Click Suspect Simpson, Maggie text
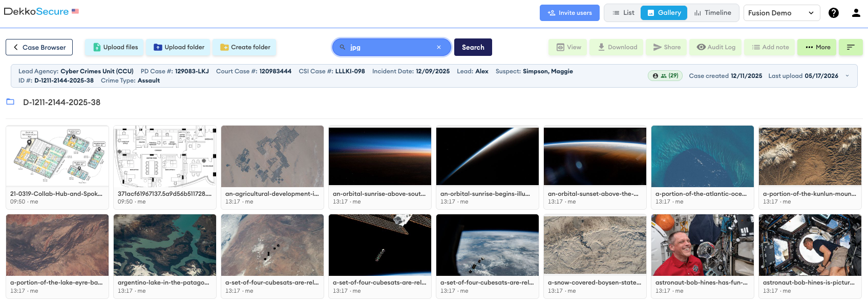Screen dimensions: 868x302 tap(534, 71)
